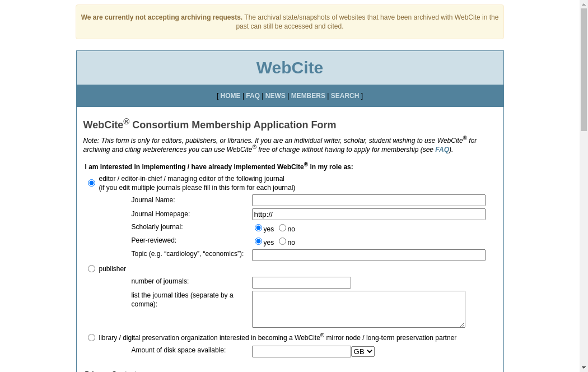Mark Scholarly journal as yes
588x372 pixels.
(258, 228)
